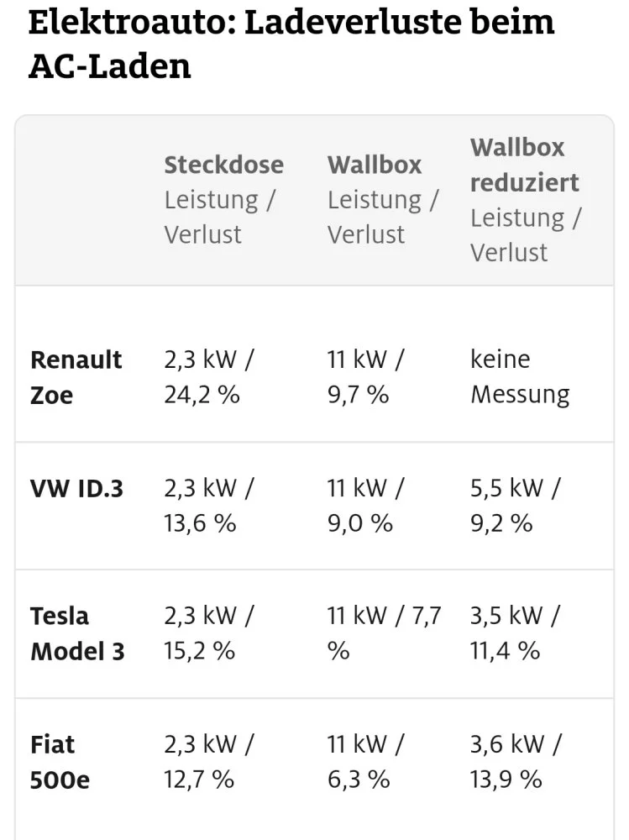Click the Tesla Model 3 row label
The image size is (629, 840).
[x=77, y=633]
